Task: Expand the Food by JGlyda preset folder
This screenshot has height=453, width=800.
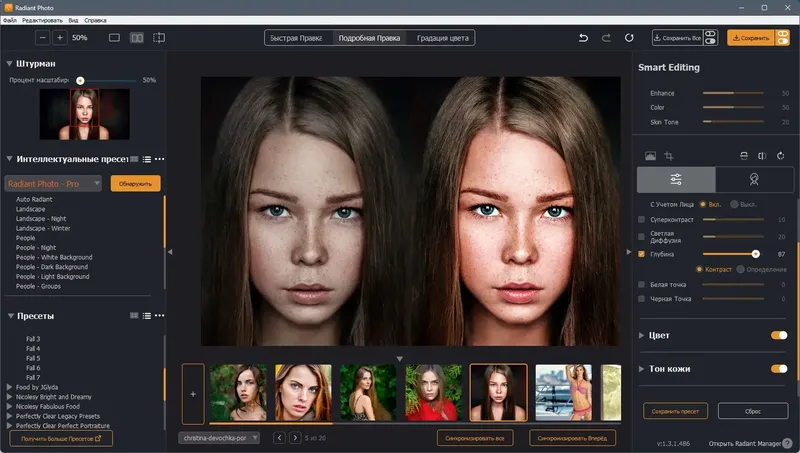Action: pos(9,387)
